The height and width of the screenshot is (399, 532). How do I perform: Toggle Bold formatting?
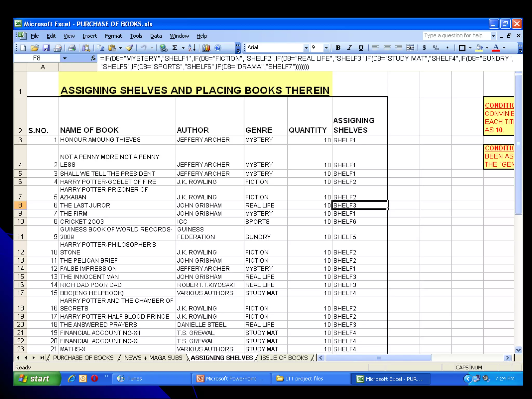(338, 48)
